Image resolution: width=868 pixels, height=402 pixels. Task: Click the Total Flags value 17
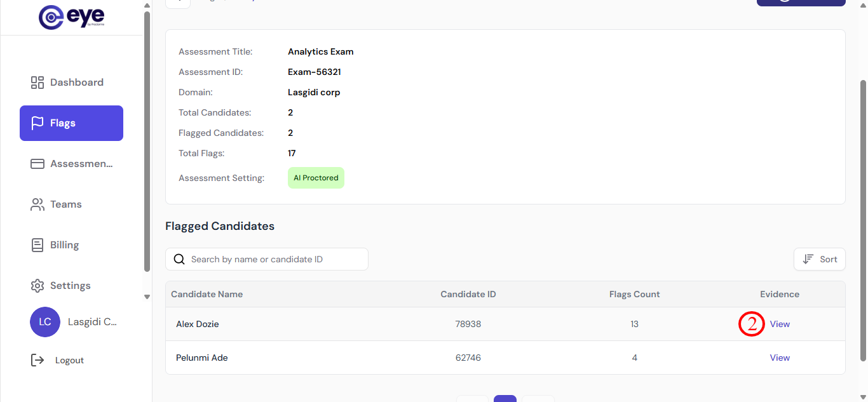click(292, 153)
